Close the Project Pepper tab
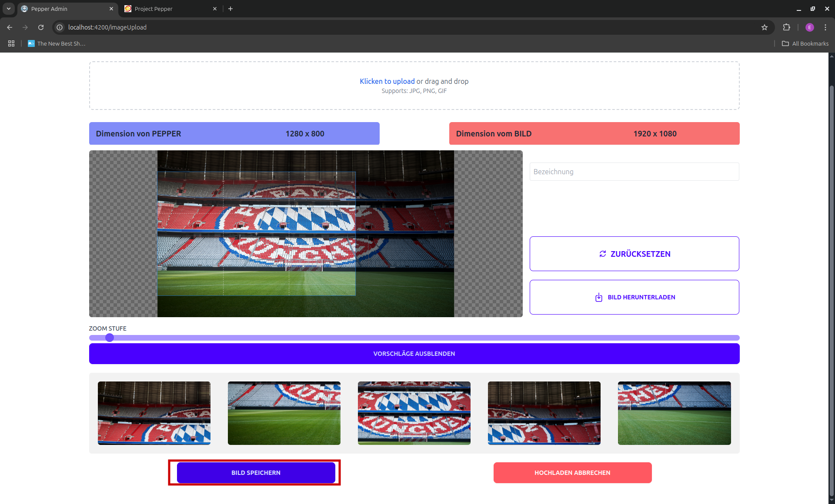 click(215, 9)
